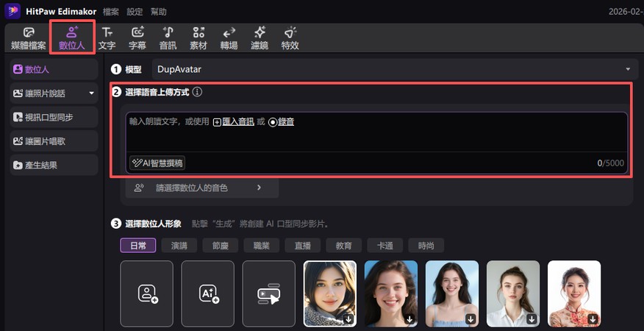This screenshot has width=644, height=331.
Task: Click the video avatar creation card
Action: [x=269, y=293]
